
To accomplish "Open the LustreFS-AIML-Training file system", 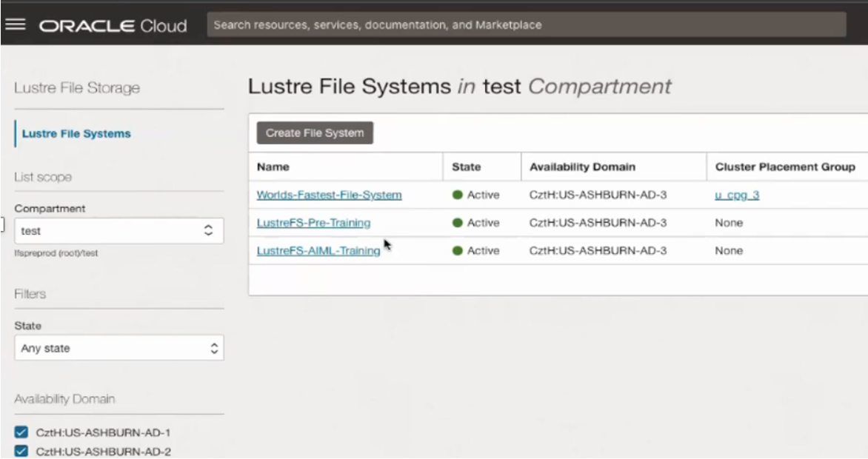I will [x=318, y=251].
